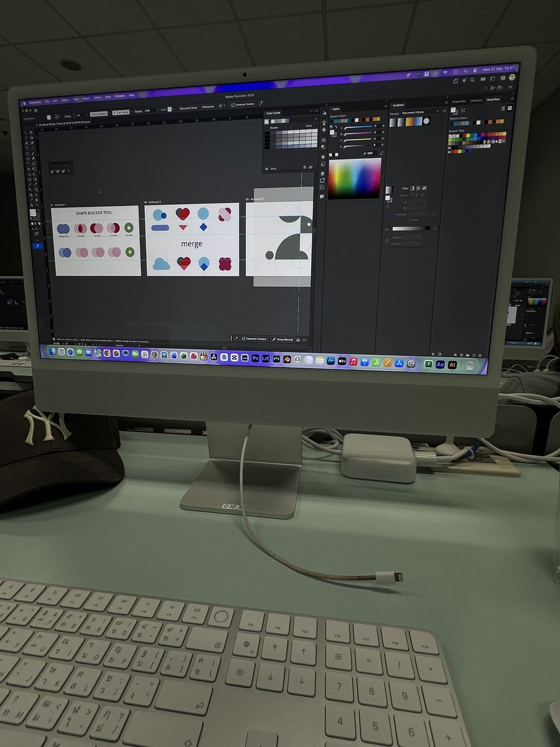Click the macOS Wi-Fi menu bar icon
Image resolution: width=560 pixels, height=747 pixels.
446,72
